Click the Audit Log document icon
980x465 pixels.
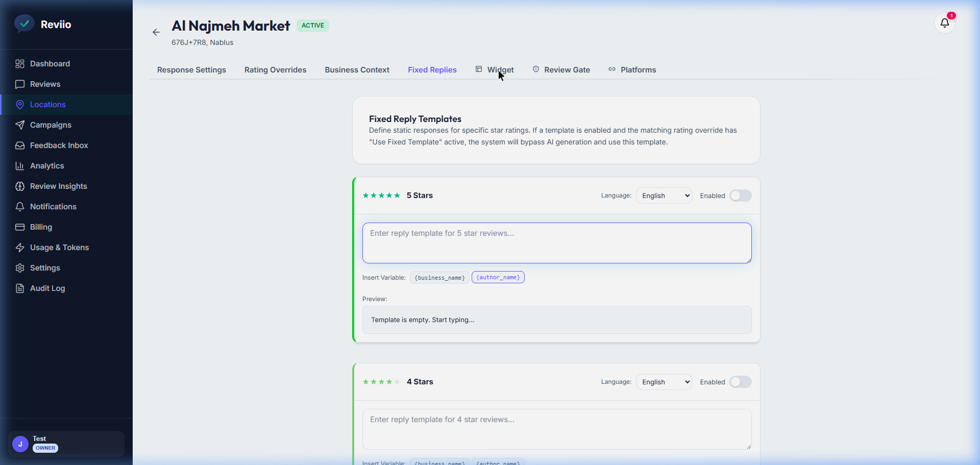pos(20,288)
